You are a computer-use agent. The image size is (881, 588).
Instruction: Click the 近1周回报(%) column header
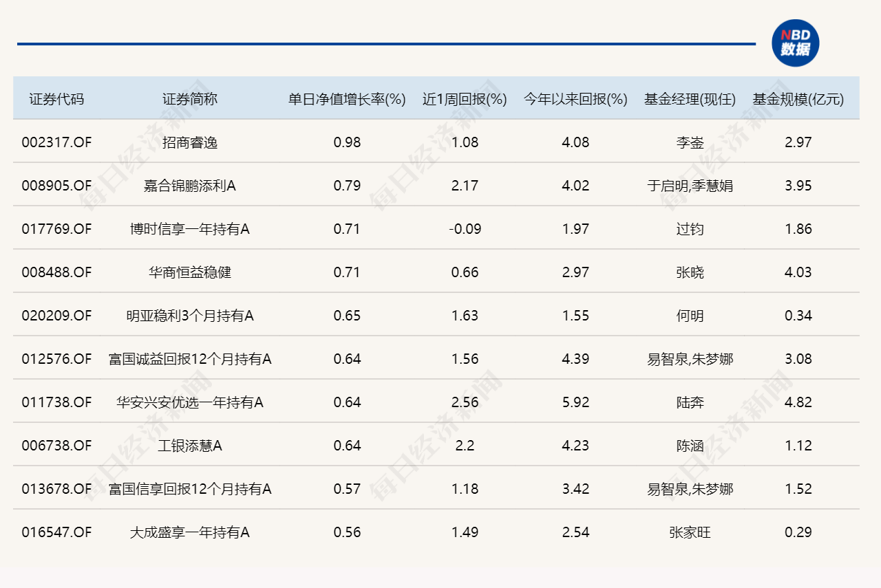point(465,98)
